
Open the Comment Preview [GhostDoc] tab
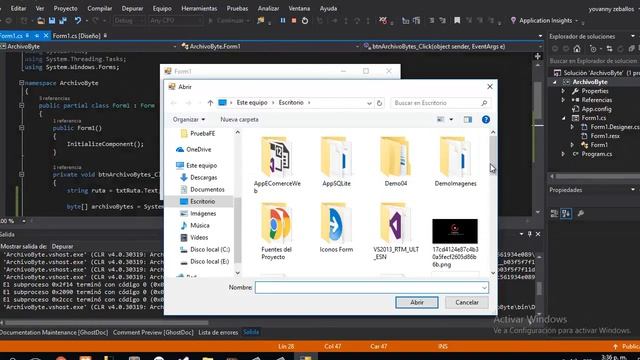[153, 333]
